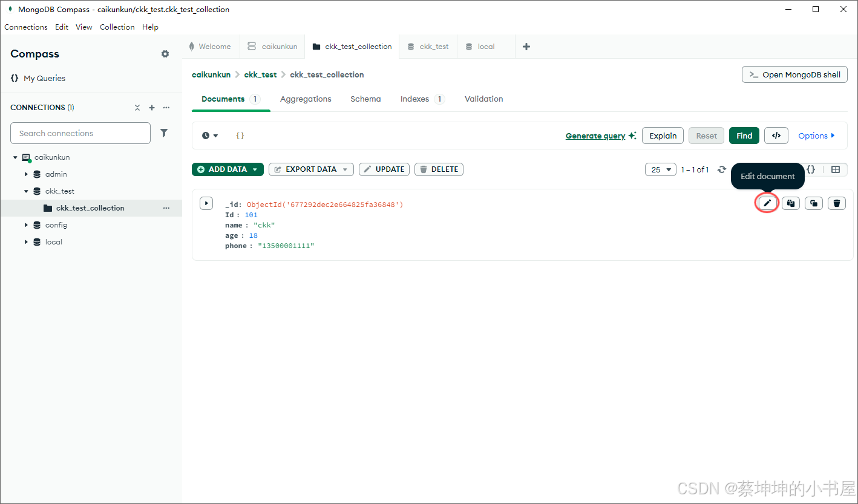The width and height of the screenshot is (858, 504).
Task: Click the Edit document pencil icon
Action: click(767, 203)
